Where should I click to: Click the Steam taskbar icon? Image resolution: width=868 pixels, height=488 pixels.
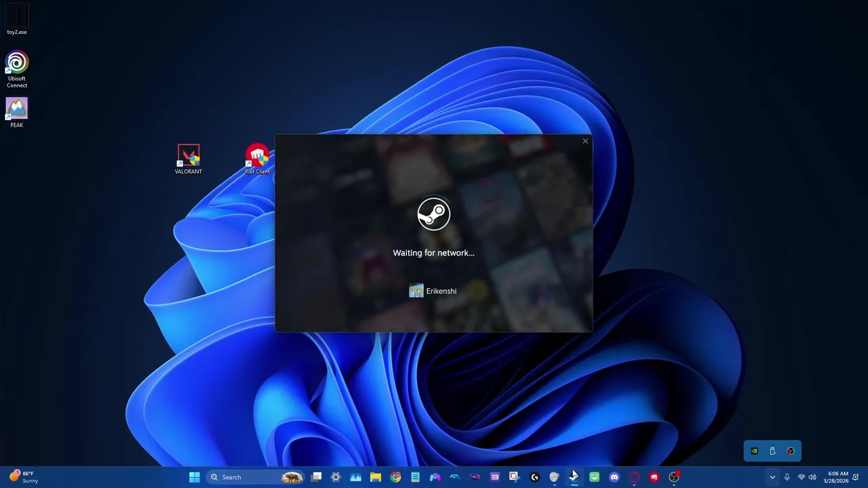coord(574,477)
